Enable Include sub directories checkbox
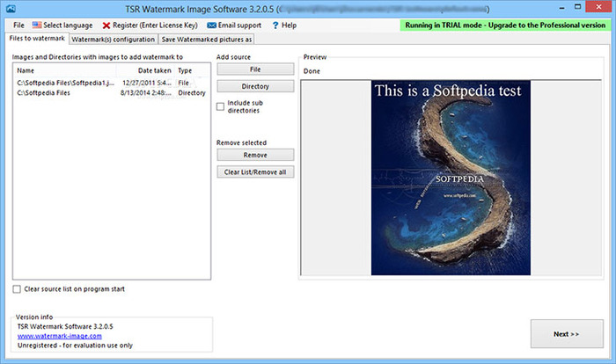 click(220, 106)
